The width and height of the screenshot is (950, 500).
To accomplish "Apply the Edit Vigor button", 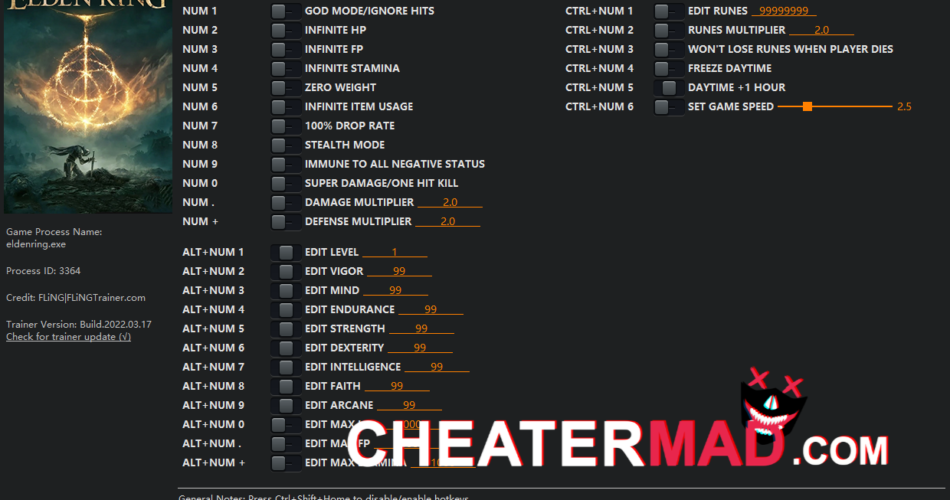I will (x=285, y=272).
